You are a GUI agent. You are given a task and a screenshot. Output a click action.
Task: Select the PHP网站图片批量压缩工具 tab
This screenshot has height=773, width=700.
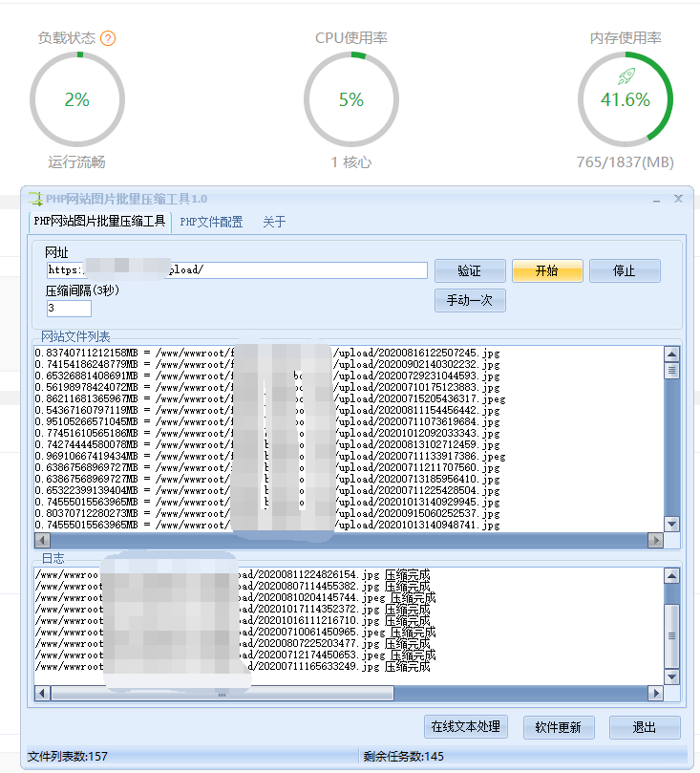(x=99, y=222)
